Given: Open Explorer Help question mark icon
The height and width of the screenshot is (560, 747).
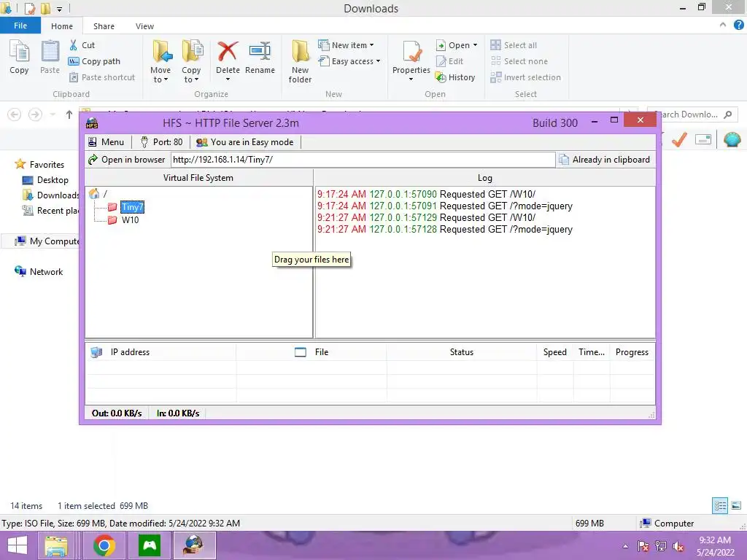Looking at the screenshot, I should click(x=738, y=25).
